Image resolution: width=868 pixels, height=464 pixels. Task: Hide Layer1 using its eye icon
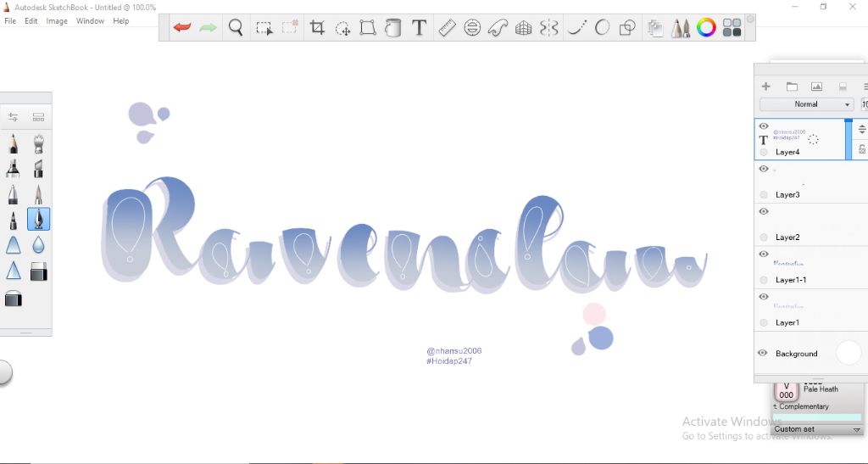tap(764, 297)
